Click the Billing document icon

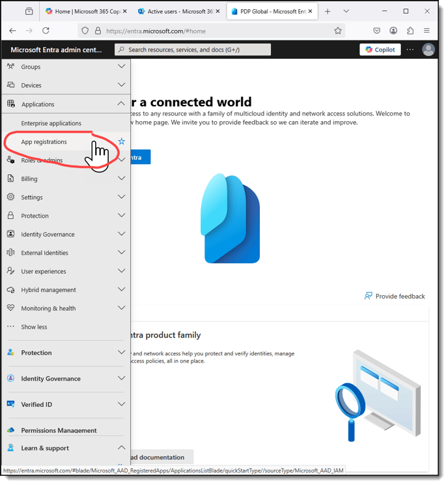tap(11, 179)
